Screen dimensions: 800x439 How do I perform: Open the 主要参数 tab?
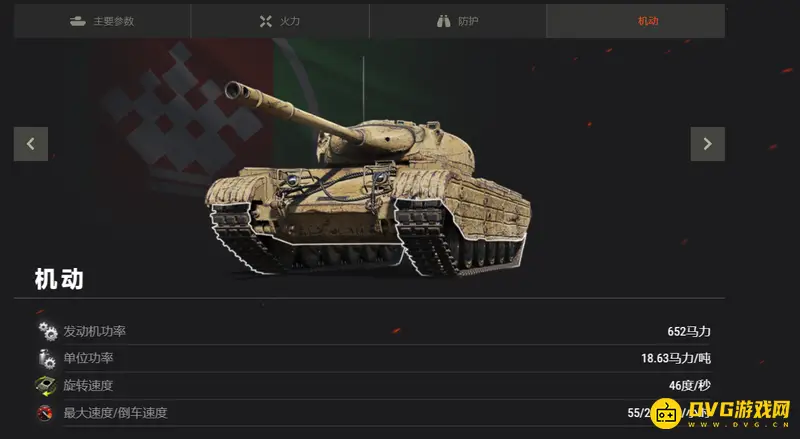click(x=102, y=21)
